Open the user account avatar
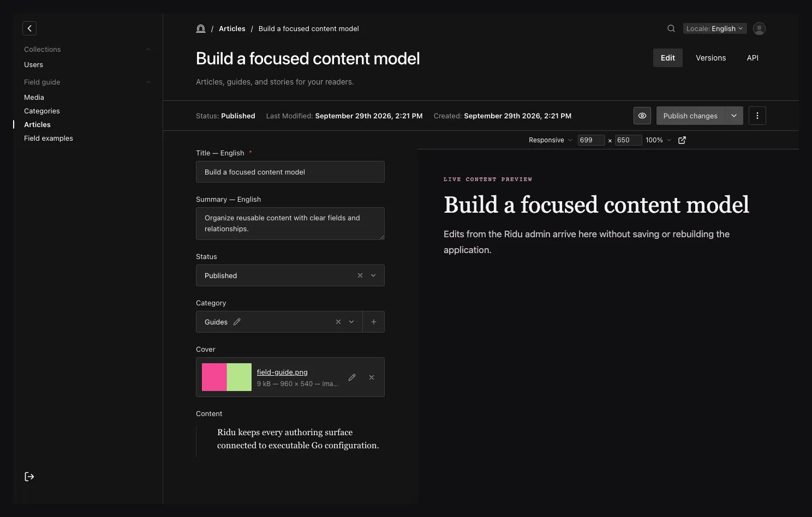This screenshot has height=517, width=812. coord(759,29)
